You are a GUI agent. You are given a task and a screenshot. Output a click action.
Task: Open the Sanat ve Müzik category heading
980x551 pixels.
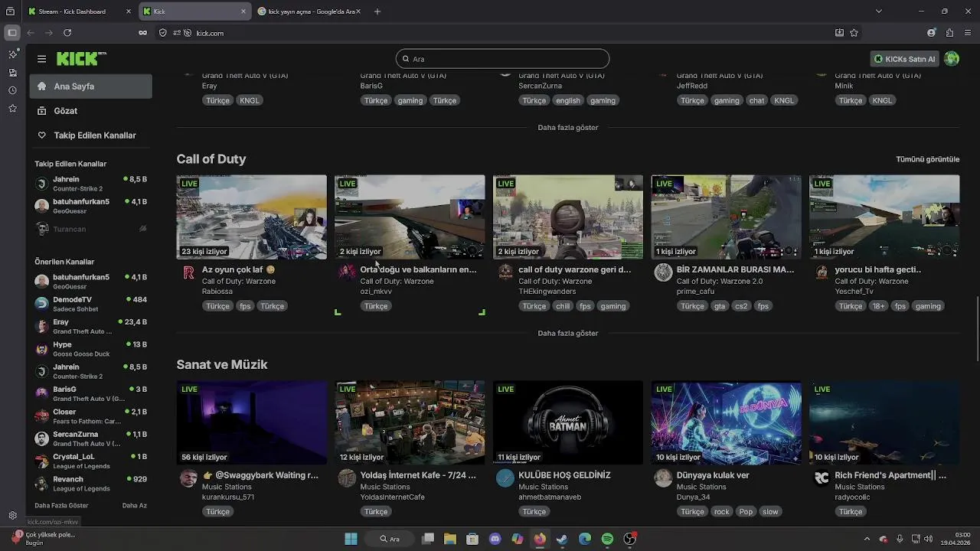point(222,364)
